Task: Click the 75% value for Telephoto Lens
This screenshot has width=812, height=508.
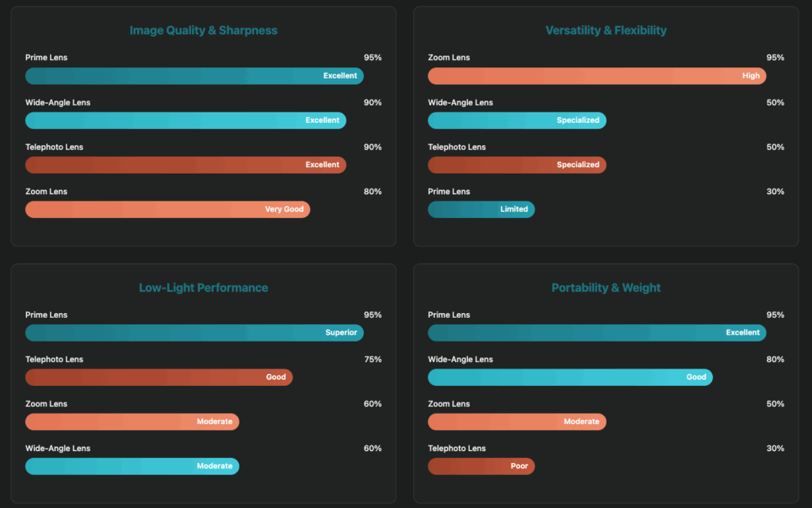Action: point(372,360)
